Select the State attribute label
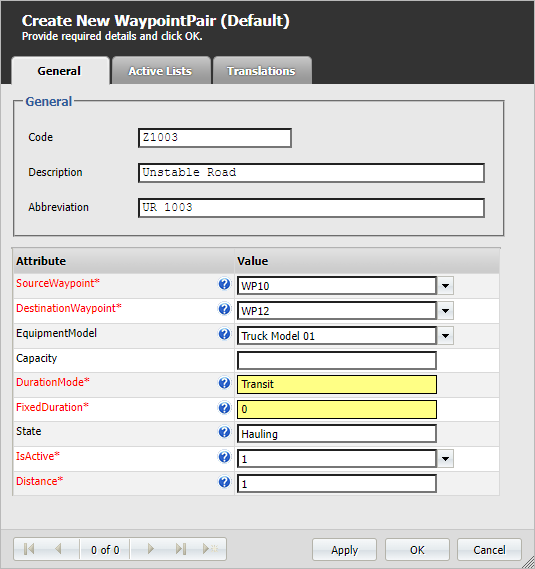This screenshot has height=569, width=535. click(29, 431)
